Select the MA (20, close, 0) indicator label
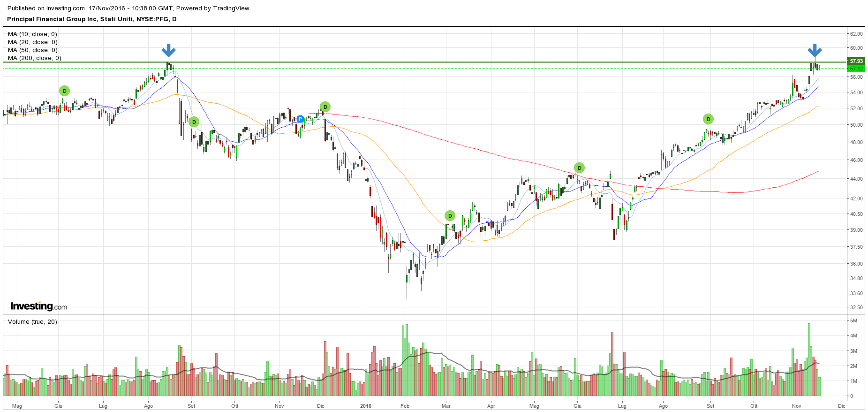This screenshot has width=868, height=412. tap(32, 42)
